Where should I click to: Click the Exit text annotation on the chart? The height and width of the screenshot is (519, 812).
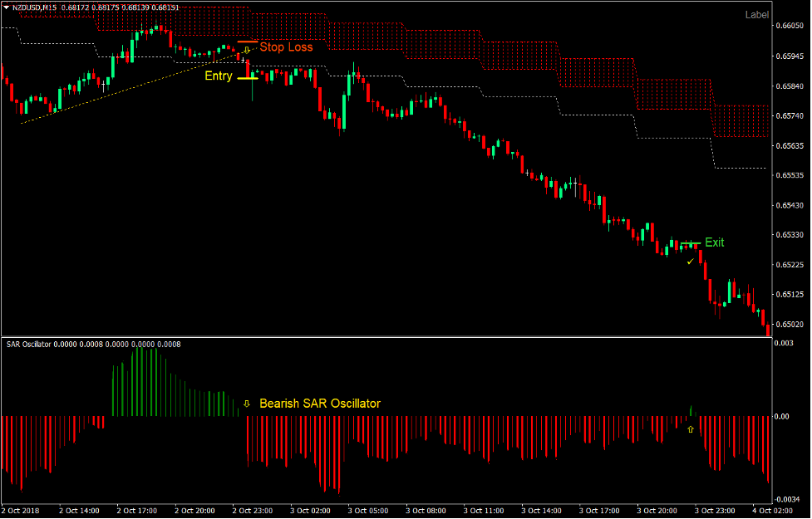[715, 242]
